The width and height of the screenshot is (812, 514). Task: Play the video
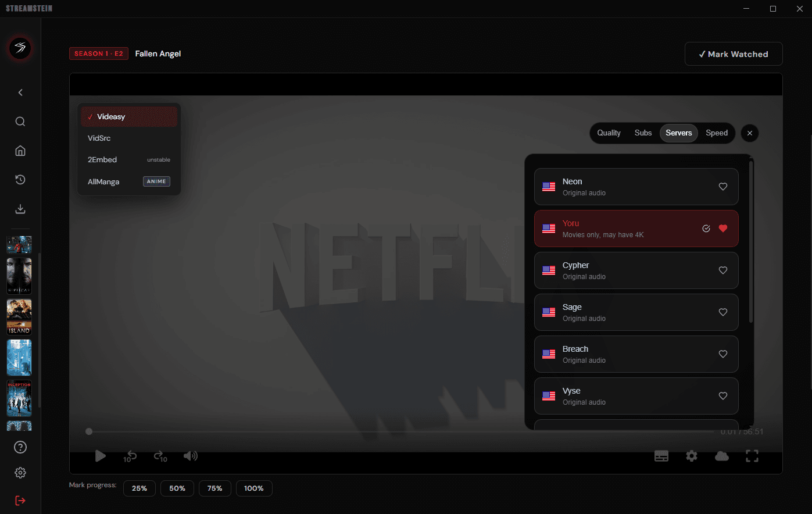101,456
